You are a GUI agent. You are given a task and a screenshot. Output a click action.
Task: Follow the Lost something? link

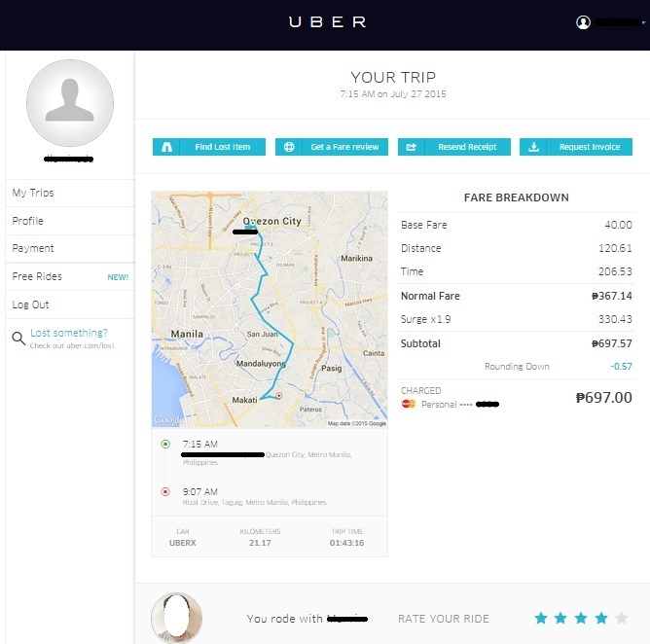(x=69, y=333)
